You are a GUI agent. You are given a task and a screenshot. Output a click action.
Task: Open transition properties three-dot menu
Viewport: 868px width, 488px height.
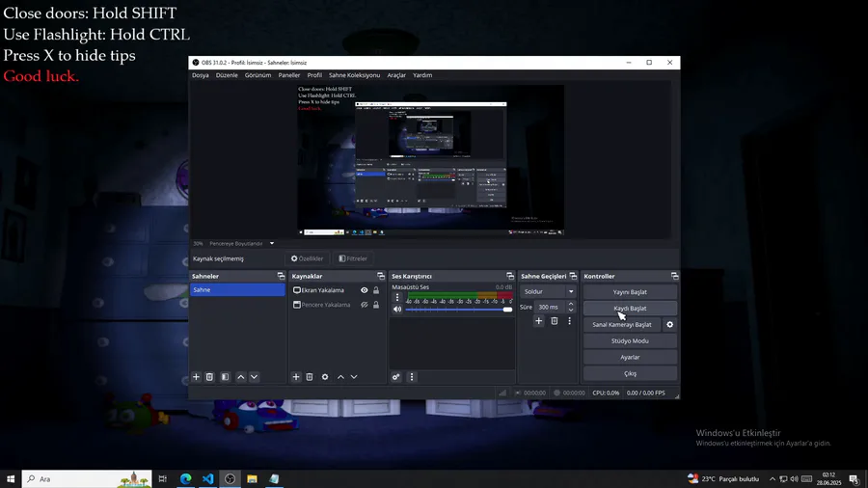click(570, 321)
